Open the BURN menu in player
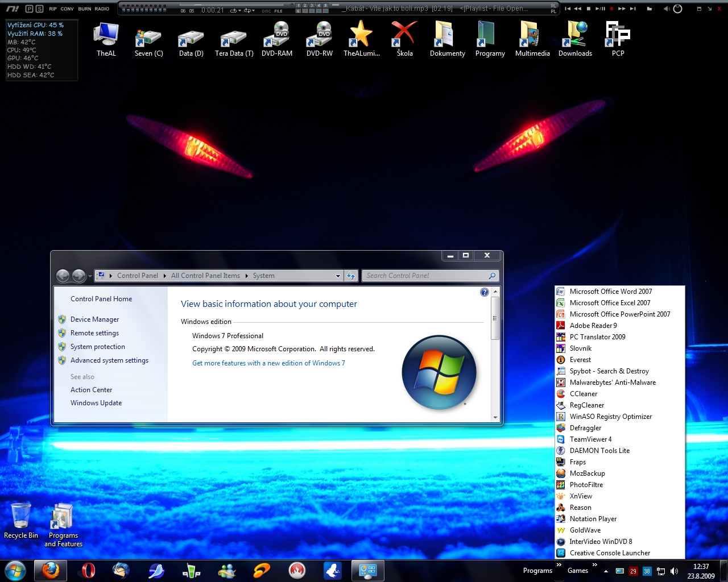This screenshot has height=582, width=728. [84, 9]
